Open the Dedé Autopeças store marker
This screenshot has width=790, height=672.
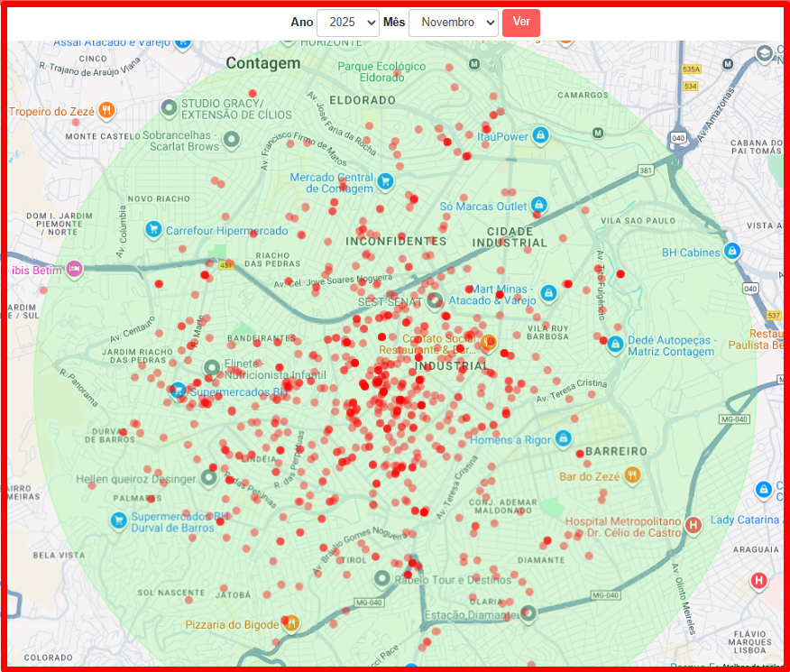pyautogui.click(x=616, y=345)
